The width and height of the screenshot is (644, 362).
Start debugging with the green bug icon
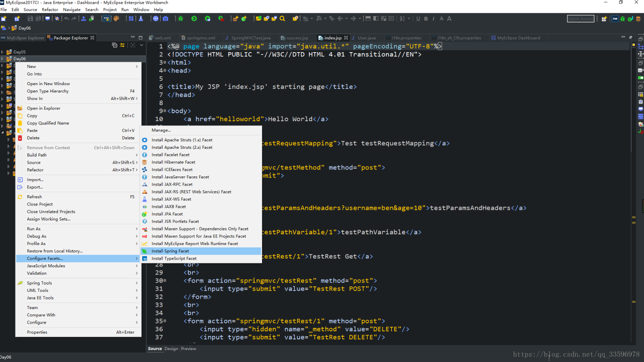180,18
